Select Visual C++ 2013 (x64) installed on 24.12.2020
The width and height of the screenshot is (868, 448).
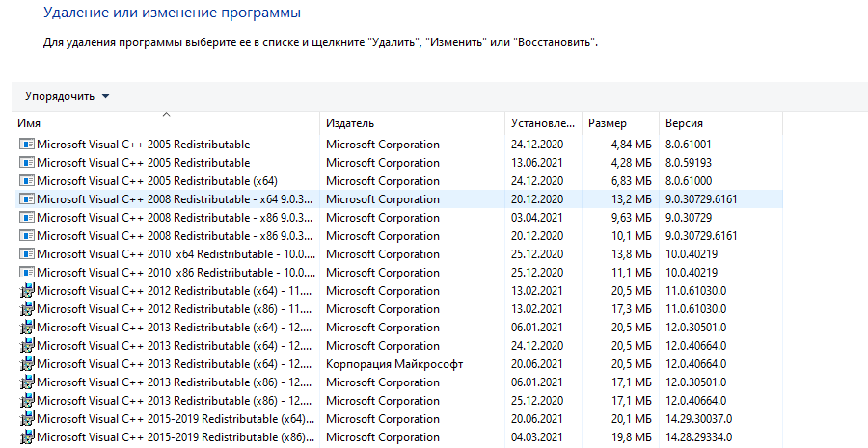point(174,346)
